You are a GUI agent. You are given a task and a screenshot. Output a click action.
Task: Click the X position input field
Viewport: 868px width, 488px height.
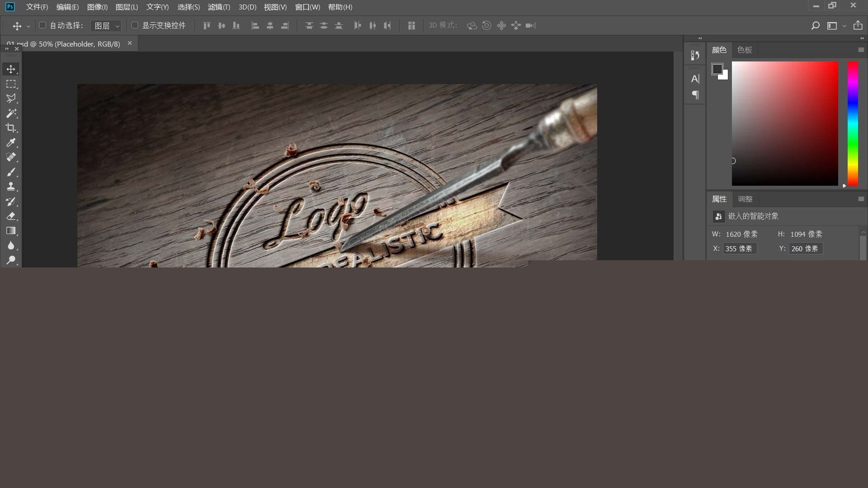point(740,249)
